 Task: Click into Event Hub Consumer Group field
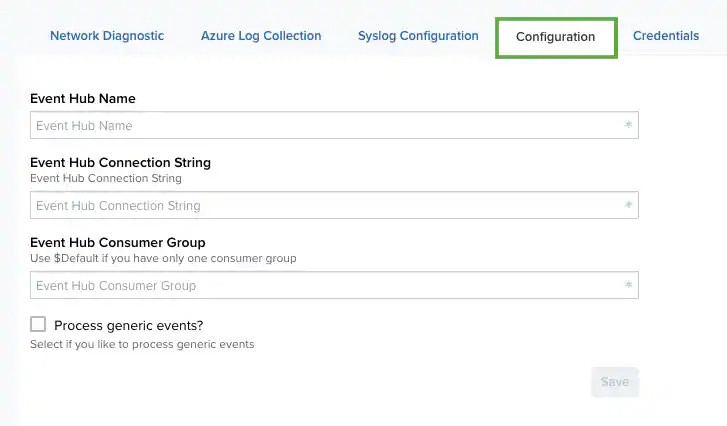[x=320, y=286]
